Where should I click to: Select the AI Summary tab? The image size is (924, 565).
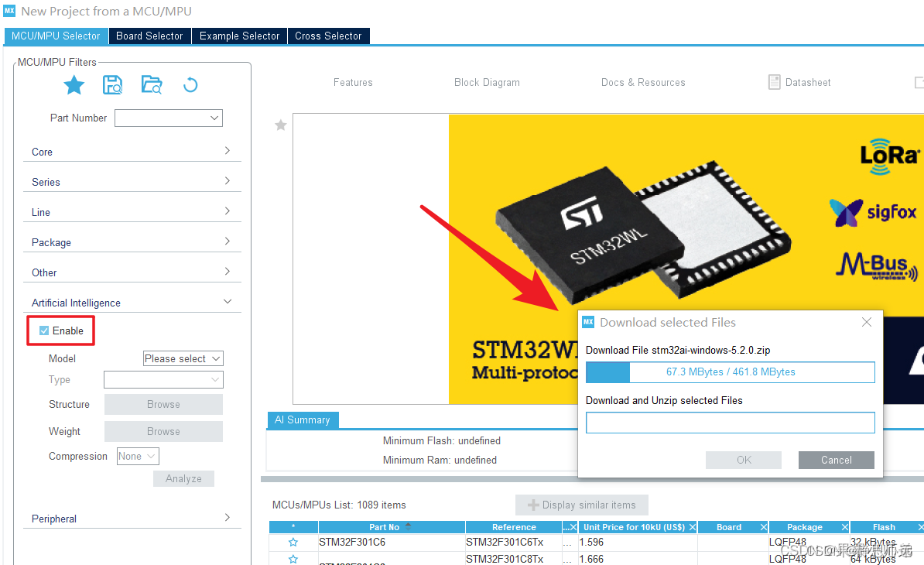[x=303, y=419]
